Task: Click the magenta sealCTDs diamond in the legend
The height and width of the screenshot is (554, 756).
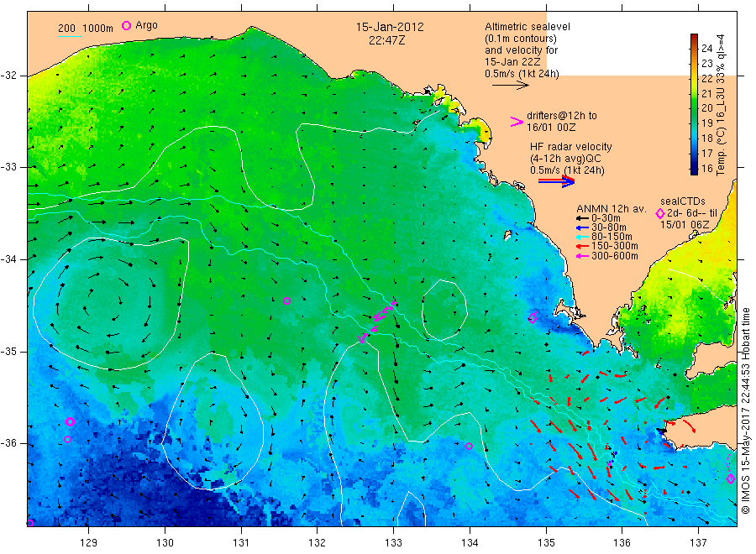Action: 660,213
